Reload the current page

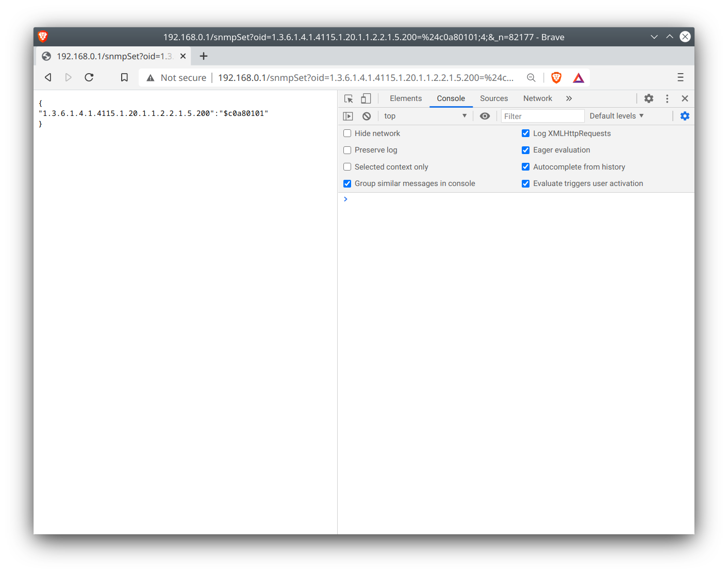pos(89,77)
